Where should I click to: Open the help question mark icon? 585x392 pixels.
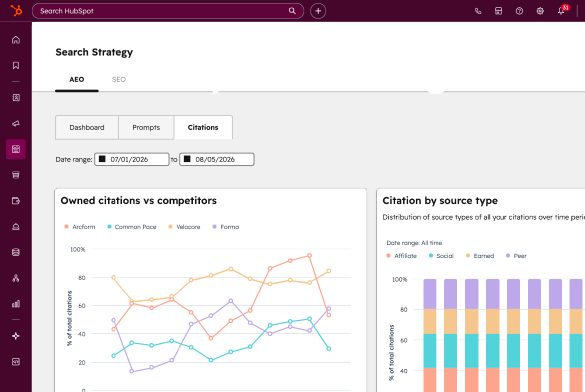click(519, 11)
